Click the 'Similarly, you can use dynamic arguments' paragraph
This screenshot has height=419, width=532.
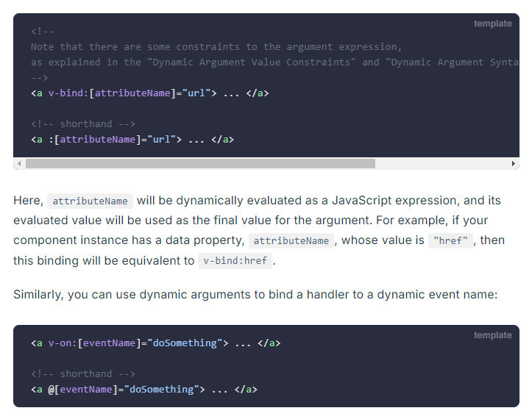click(x=255, y=295)
